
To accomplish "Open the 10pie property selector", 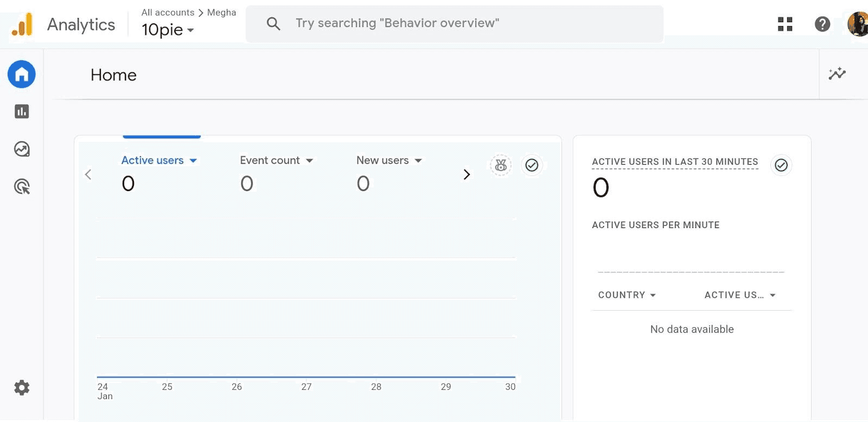I will 168,30.
